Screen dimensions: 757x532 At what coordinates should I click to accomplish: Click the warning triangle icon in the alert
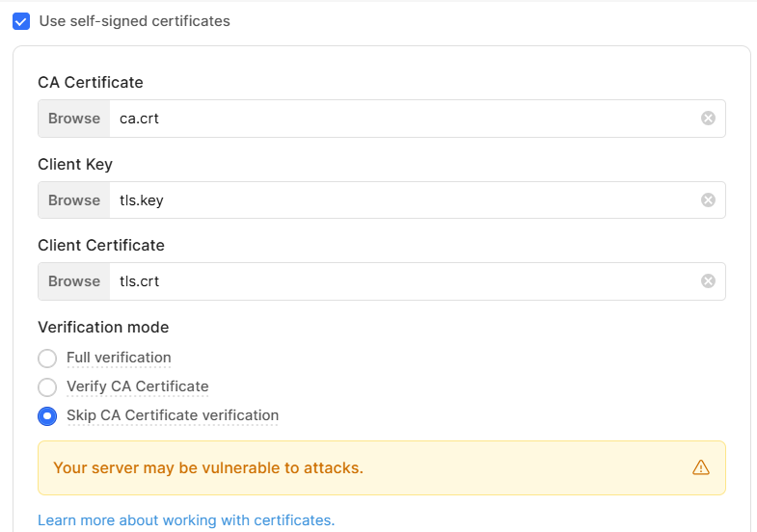tap(700, 467)
